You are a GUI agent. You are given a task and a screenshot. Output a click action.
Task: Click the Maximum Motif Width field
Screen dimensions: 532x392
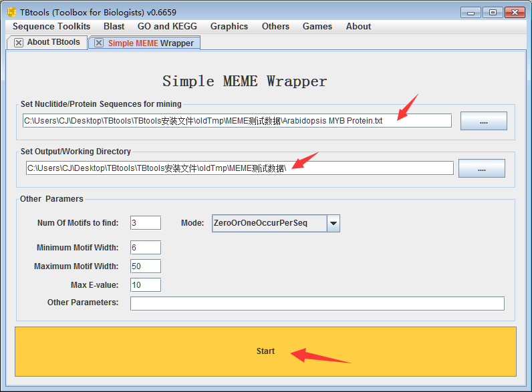146,266
